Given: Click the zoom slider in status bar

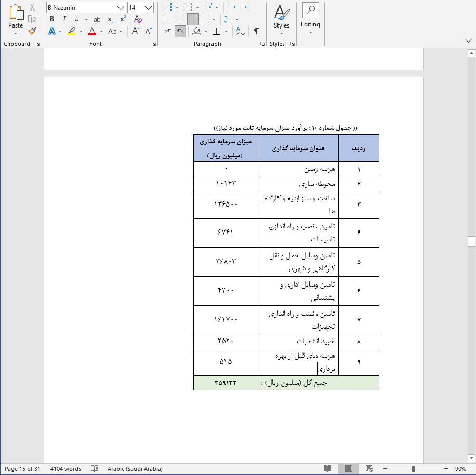Looking at the screenshot, I should click(x=413, y=469).
